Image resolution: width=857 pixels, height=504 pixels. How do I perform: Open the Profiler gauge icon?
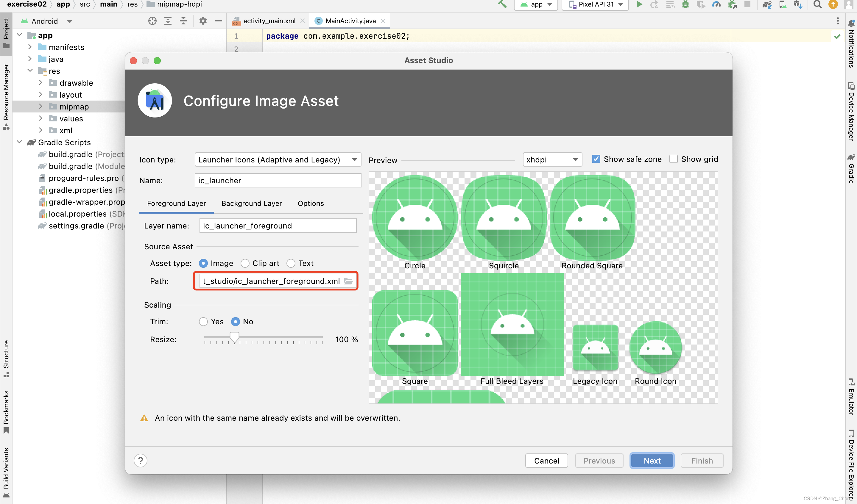click(716, 4)
